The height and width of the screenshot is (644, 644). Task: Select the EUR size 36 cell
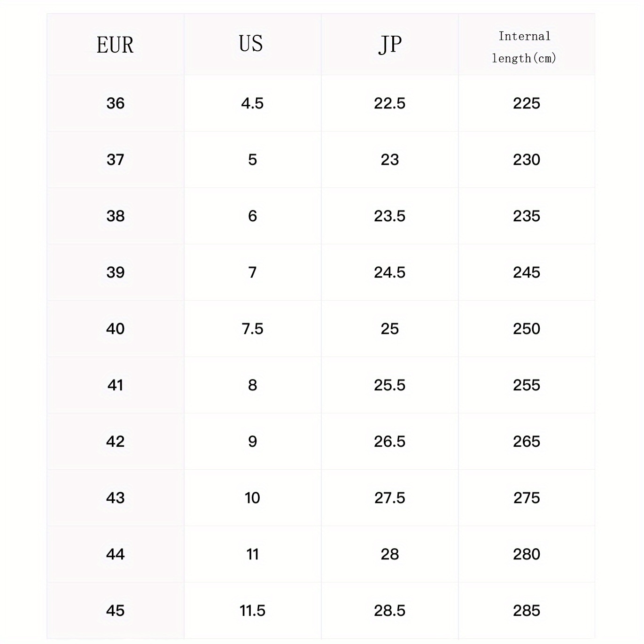coord(115,103)
